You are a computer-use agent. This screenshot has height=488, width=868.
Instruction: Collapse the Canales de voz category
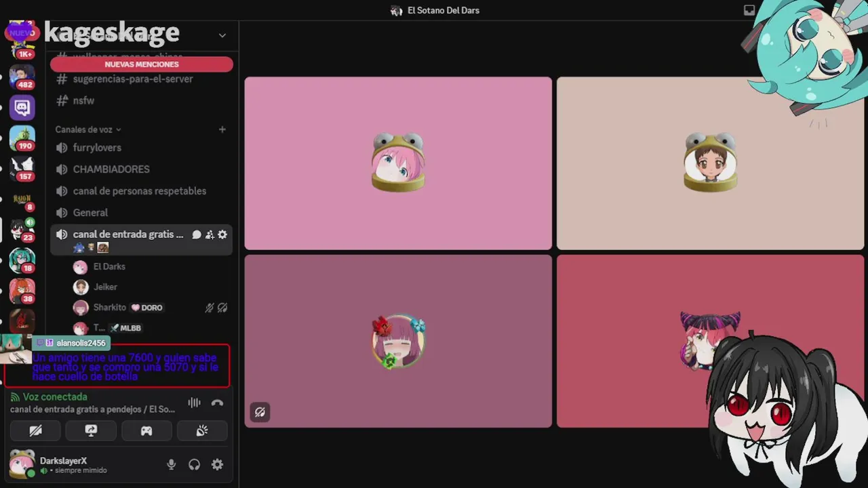[88, 129]
